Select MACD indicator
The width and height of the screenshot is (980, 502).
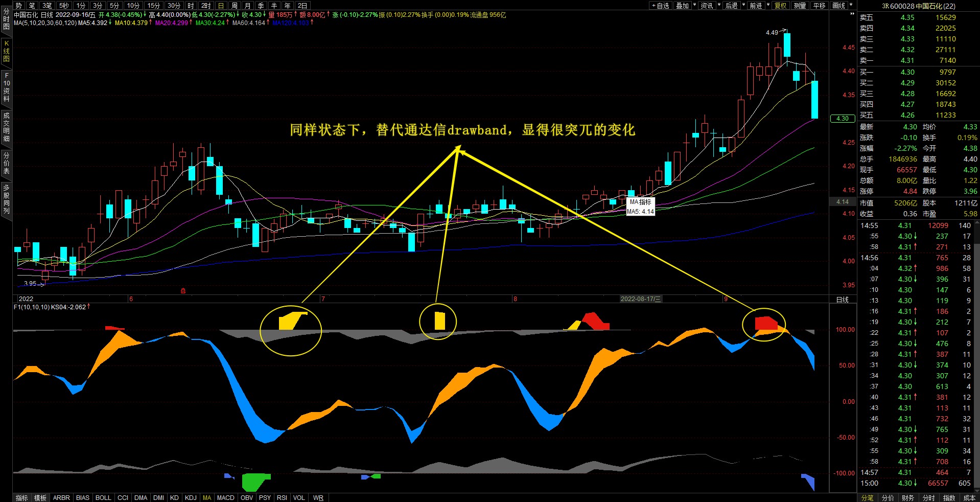[x=225, y=497]
